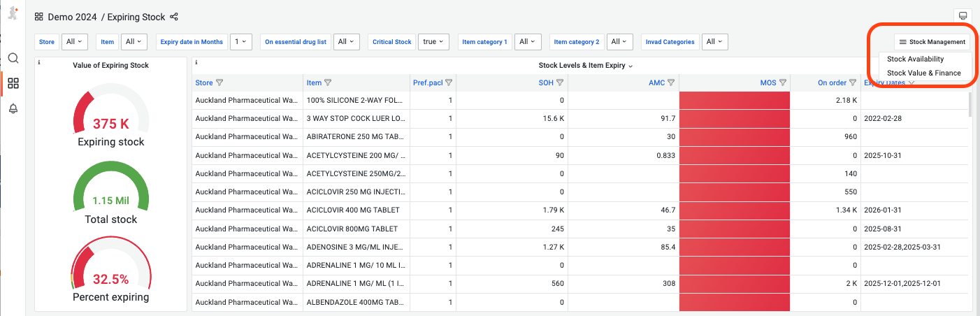Click the filter icon on AMC column

(671, 82)
